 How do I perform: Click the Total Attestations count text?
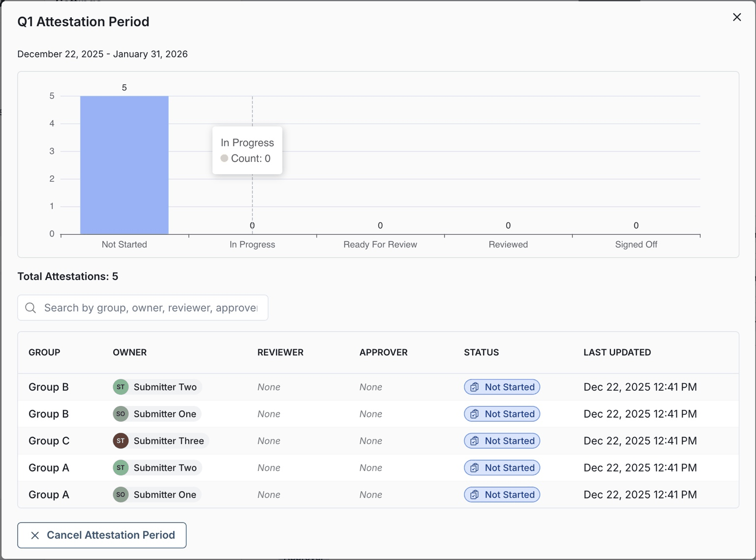(67, 276)
